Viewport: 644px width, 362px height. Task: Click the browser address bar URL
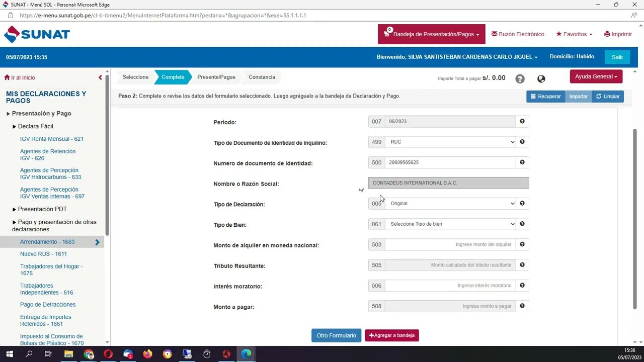pos(163,15)
